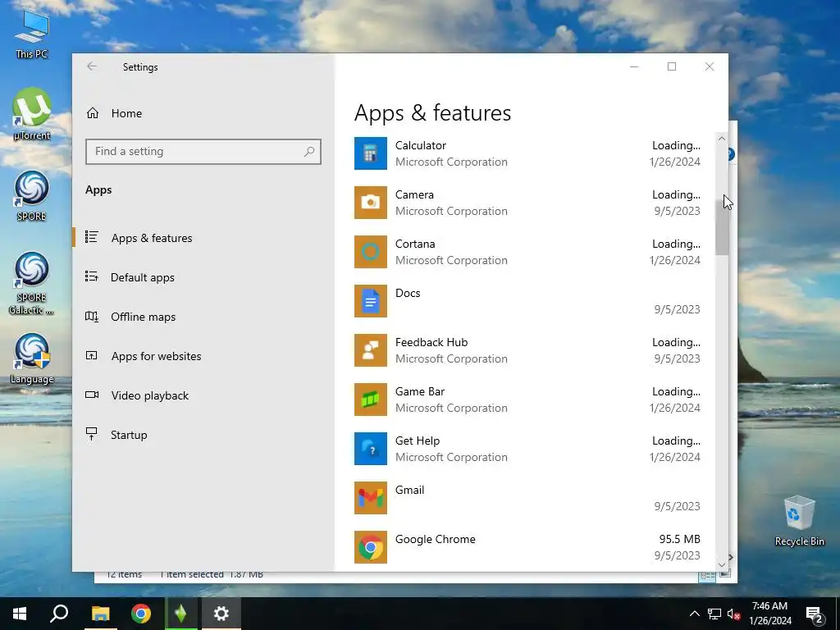The height and width of the screenshot is (630, 840).
Task: Open the notification center icon
Action: coord(815,614)
